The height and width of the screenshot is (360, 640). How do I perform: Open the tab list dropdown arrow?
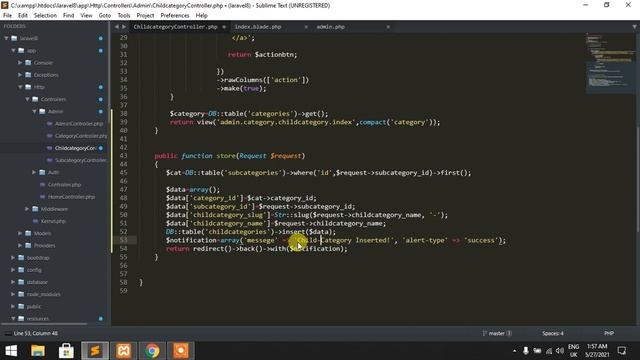[x=634, y=27]
